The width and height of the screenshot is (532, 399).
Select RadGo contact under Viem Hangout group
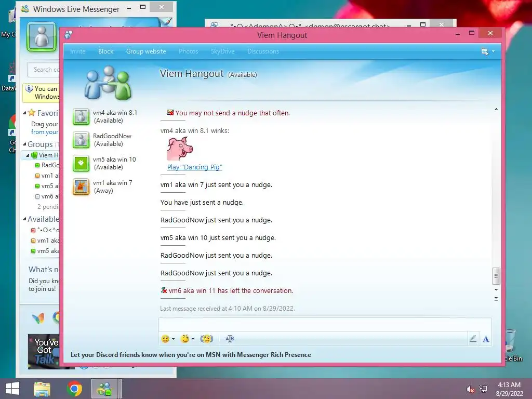(47, 165)
